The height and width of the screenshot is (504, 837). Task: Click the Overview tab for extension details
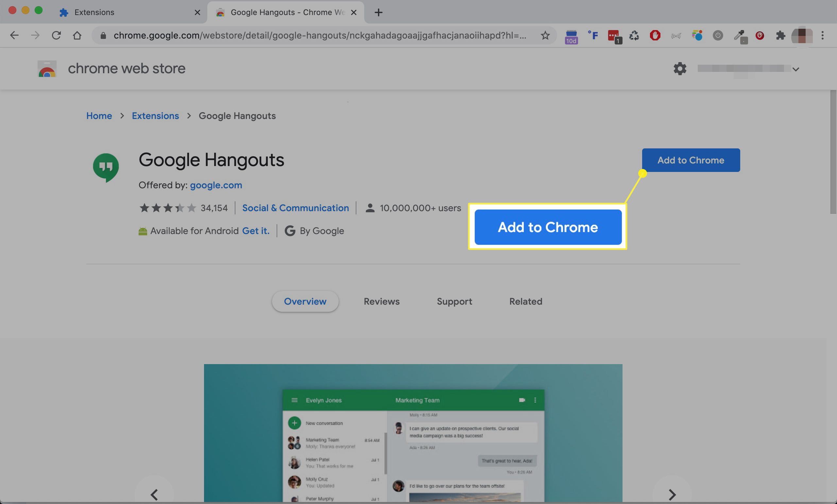point(305,301)
